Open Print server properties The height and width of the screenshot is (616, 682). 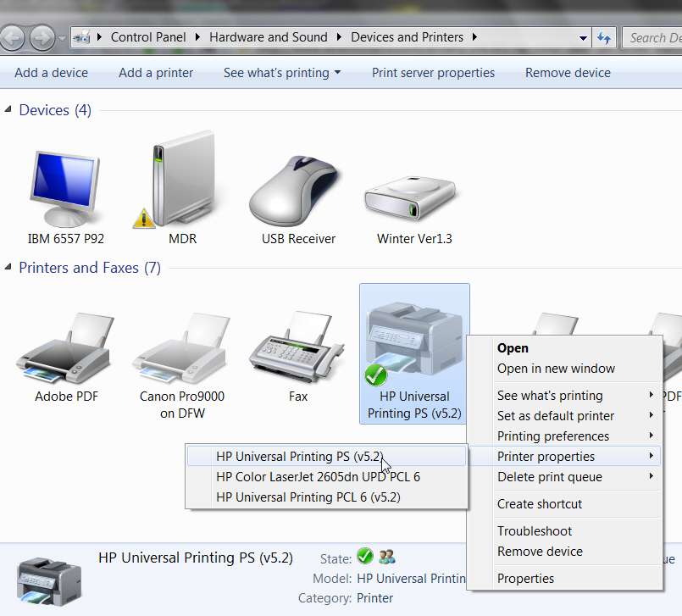[x=433, y=73]
